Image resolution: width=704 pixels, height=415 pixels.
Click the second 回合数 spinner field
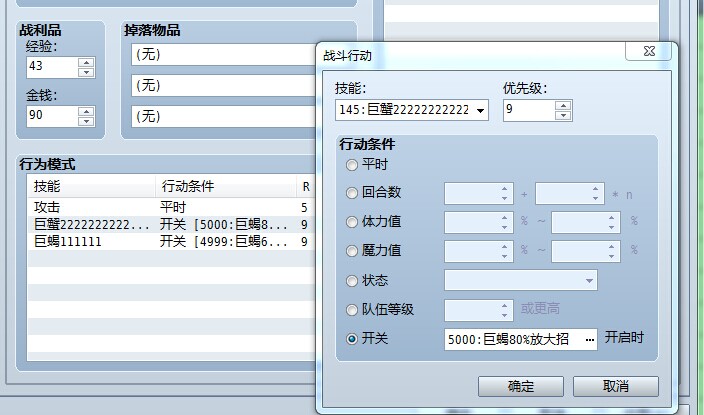pyautogui.click(x=570, y=194)
